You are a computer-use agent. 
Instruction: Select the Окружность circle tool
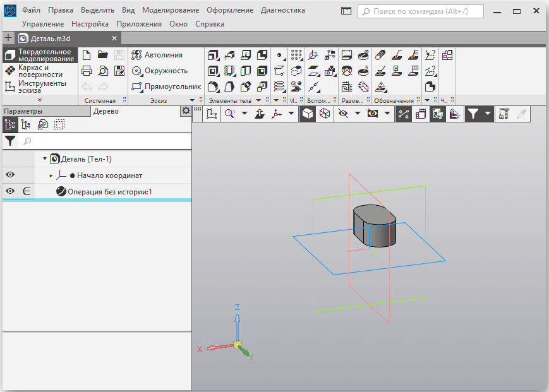tap(160, 71)
